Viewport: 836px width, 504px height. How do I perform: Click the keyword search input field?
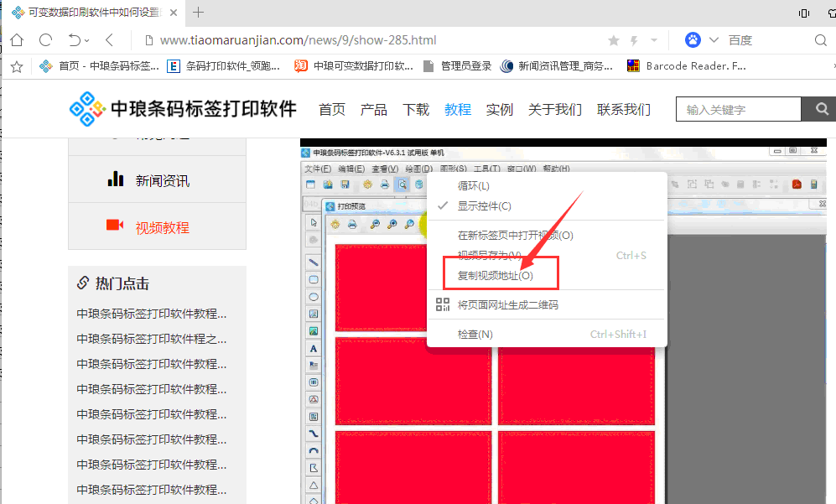[x=738, y=109]
